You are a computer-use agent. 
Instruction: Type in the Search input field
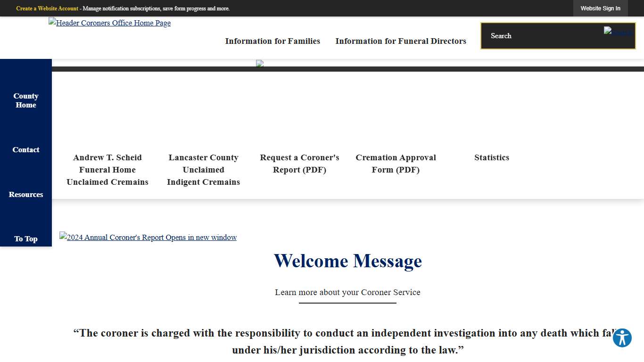[x=542, y=36]
